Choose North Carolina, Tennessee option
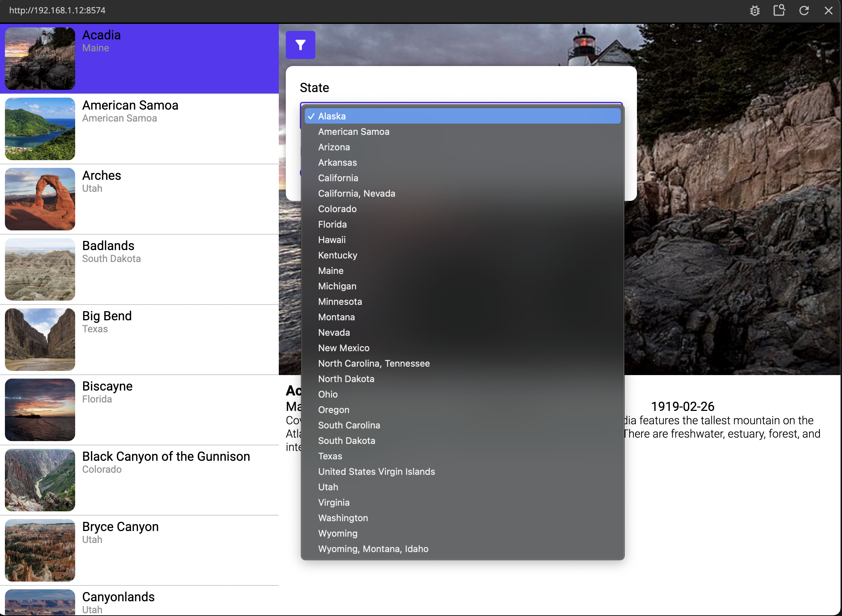 [462, 363]
